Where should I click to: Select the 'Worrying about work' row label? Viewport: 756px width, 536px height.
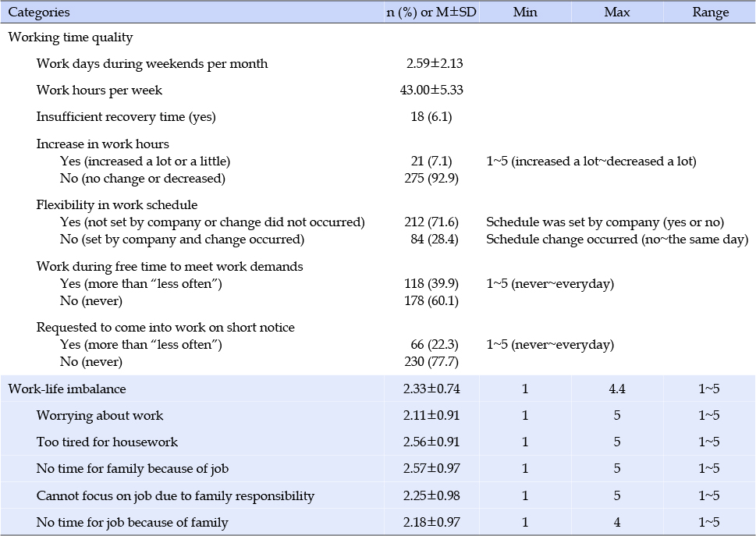coord(100,416)
